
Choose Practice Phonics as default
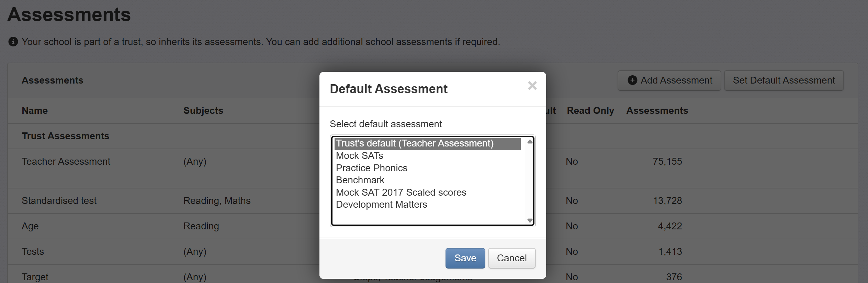[371, 168]
